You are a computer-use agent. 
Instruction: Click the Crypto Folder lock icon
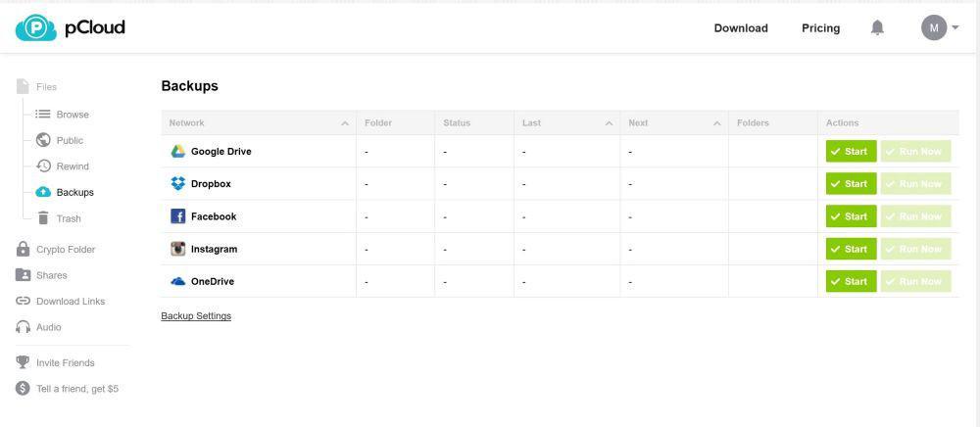[24, 250]
